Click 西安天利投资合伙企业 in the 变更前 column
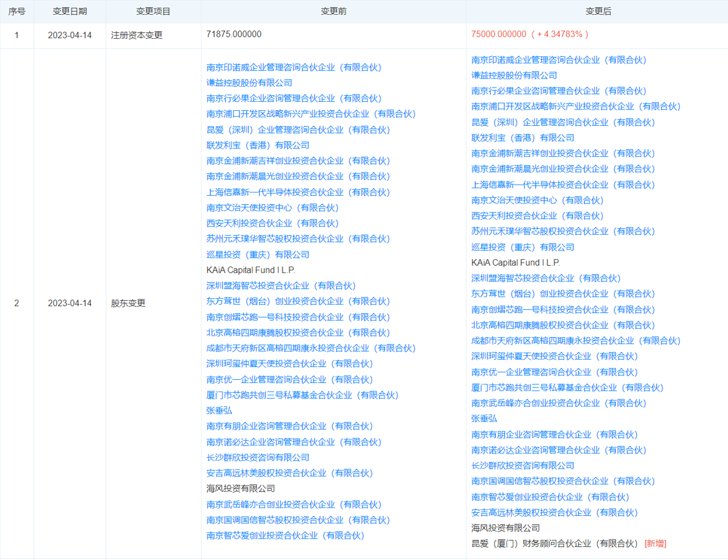728x560 pixels. point(272,224)
